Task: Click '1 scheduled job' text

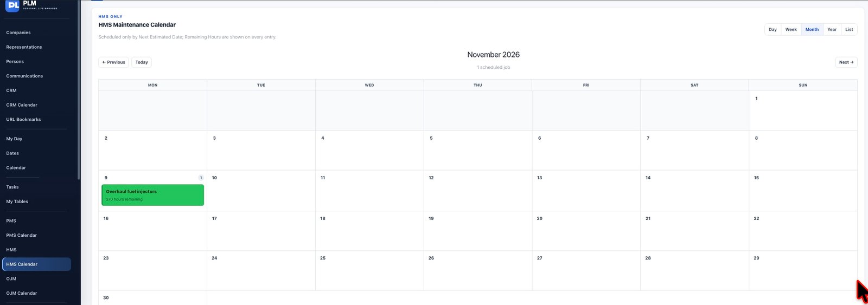Action: point(494,68)
